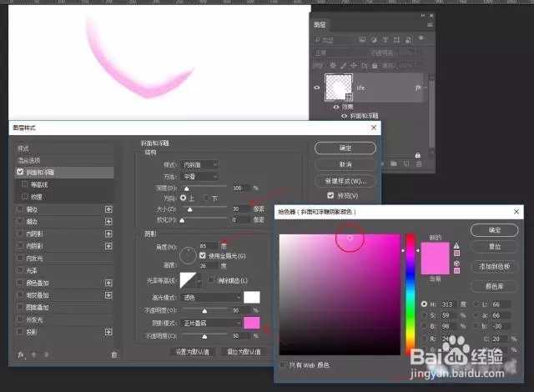The width and height of the screenshot is (534, 392).
Task: Click the trash icon in layer style list
Action: [114, 354]
